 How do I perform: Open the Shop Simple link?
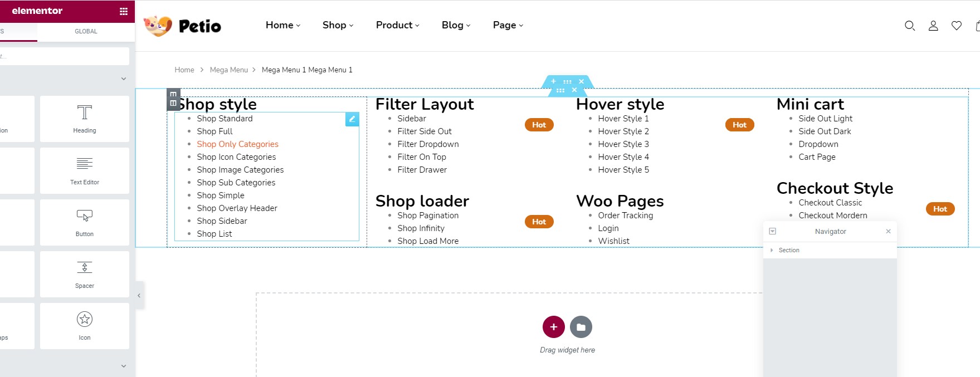coord(221,195)
